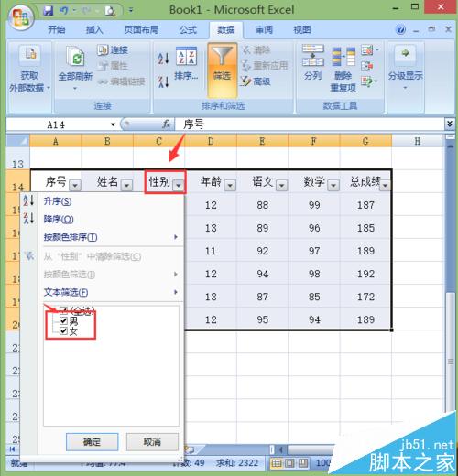Switch to the 公式 ribbon tab
The width and height of the screenshot is (458, 476).
188,30
